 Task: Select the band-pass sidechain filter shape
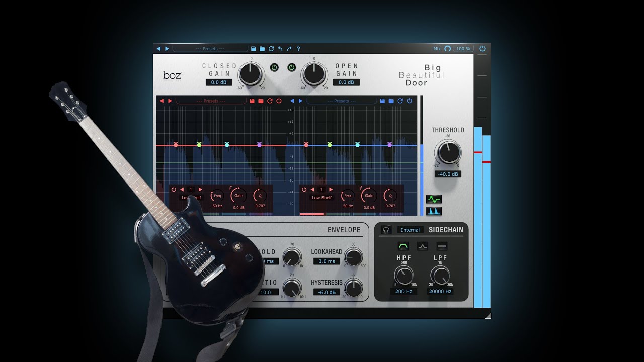[403, 246]
